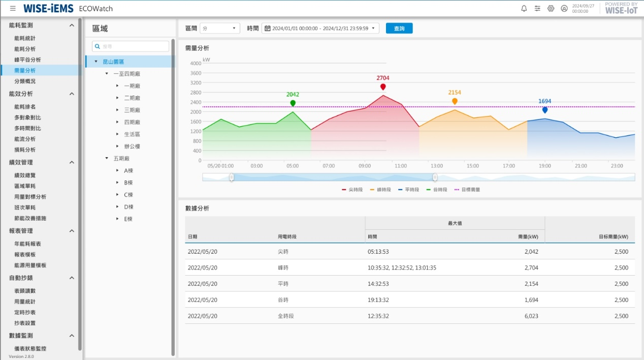Open 定時抄表 in sidebar

coord(25,312)
